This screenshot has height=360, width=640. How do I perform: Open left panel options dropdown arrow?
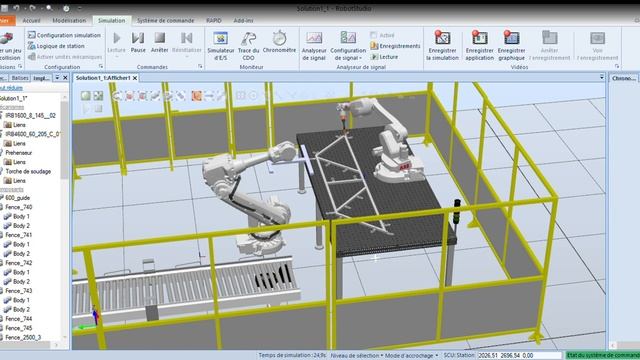coord(57,78)
